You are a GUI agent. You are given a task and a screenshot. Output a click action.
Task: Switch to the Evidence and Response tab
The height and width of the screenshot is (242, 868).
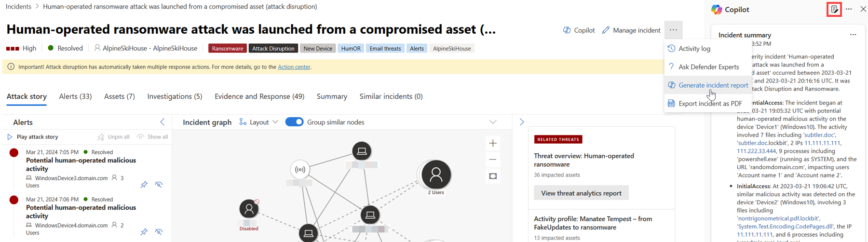[259, 96]
